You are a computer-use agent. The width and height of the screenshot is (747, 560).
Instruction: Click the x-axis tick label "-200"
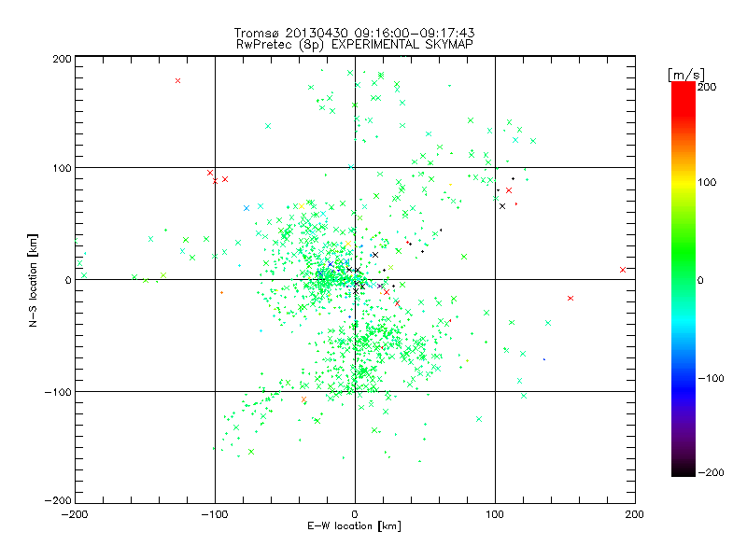click(x=75, y=514)
